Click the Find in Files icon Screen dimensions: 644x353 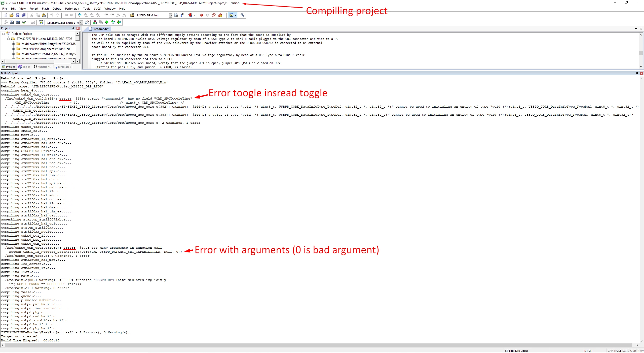click(132, 15)
